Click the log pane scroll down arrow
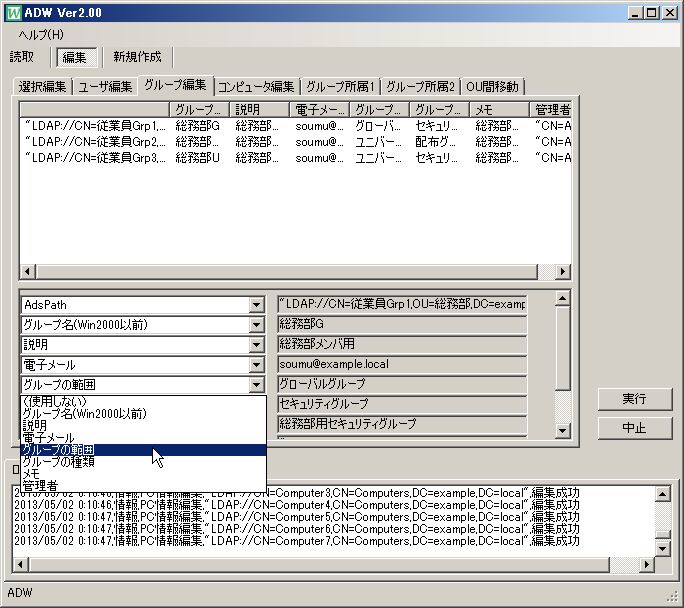Image resolution: width=684 pixels, height=608 pixels. click(663, 548)
